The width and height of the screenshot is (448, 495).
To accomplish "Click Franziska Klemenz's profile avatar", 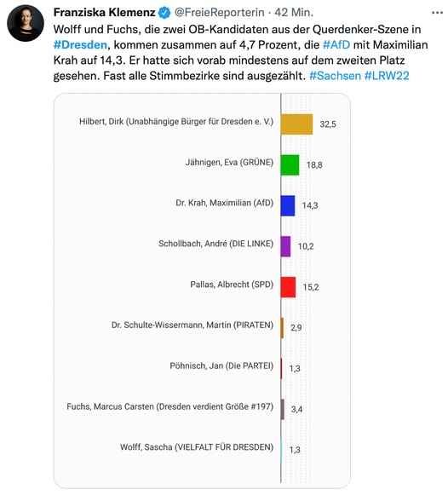I will 26,23.
